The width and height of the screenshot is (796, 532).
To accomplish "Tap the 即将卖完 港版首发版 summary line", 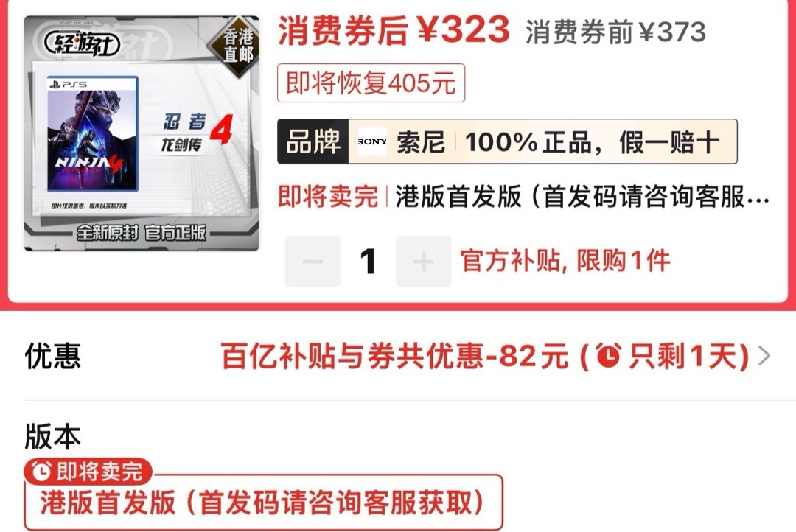I will click(x=523, y=197).
